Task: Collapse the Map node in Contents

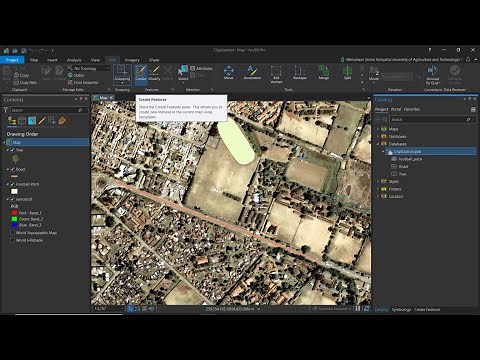Action: pos(4,142)
